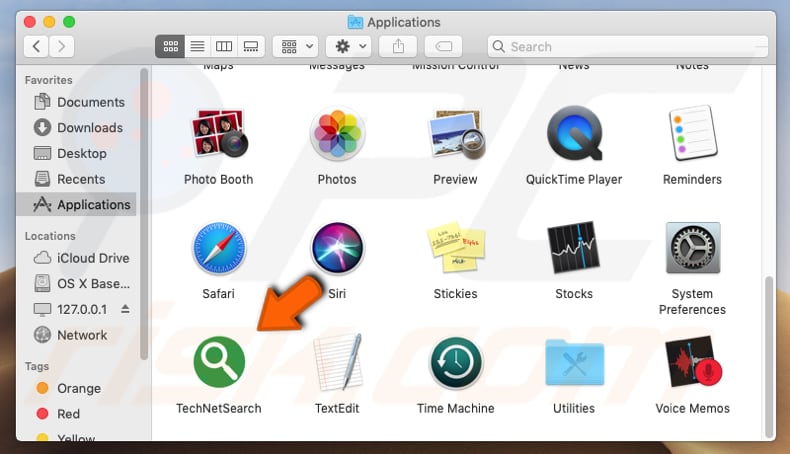This screenshot has height=454, width=790.
Task: Click the Reminders app icon
Action: 693,133
